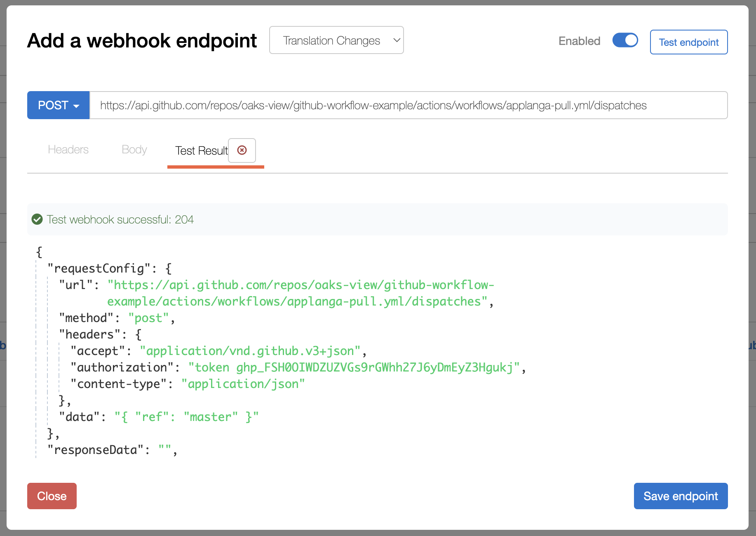Clear the test result with the red X icon
756x536 pixels.
[x=242, y=150]
